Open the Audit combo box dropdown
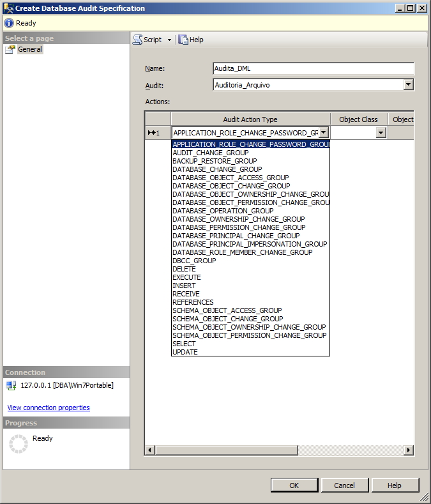 point(408,84)
